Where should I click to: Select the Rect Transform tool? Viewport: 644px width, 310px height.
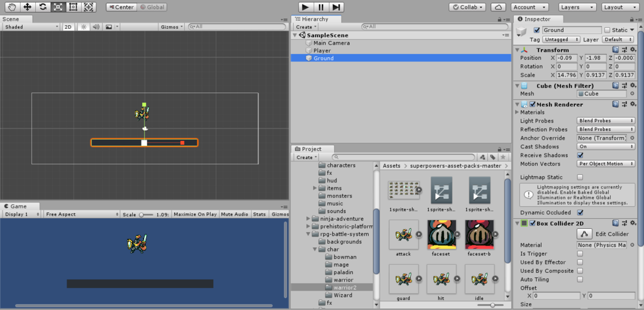73,7
